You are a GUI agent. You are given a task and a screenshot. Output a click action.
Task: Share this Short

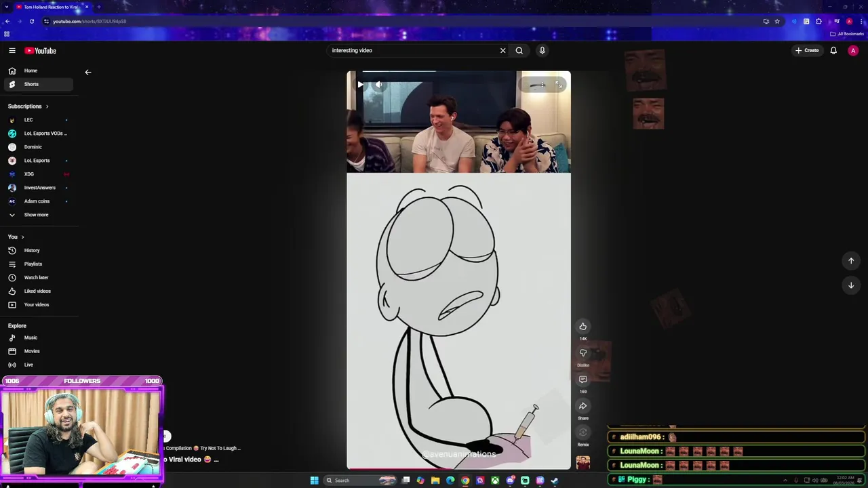click(583, 406)
